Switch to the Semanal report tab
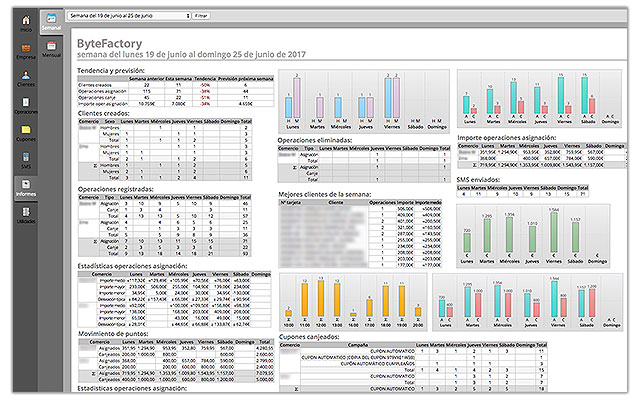Screen dimensions: 640x400 (53, 22)
